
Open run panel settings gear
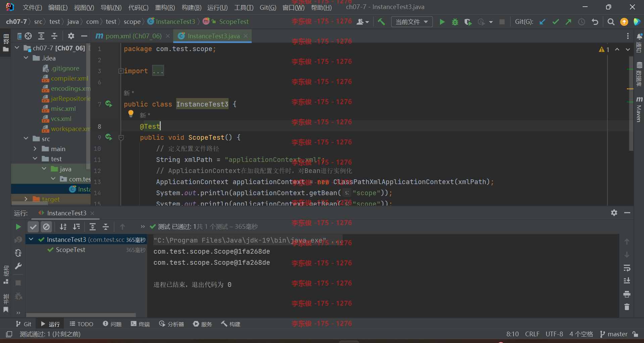(x=614, y=213)
